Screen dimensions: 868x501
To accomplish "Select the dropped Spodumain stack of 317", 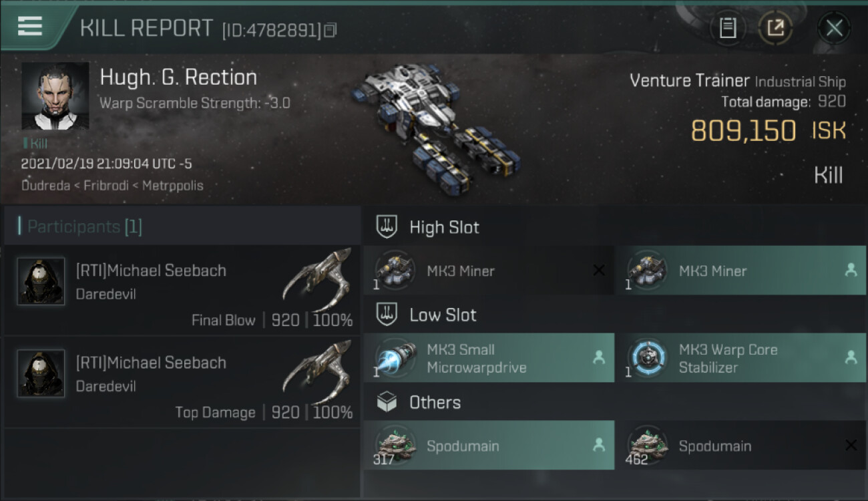I will coord(489,446).
